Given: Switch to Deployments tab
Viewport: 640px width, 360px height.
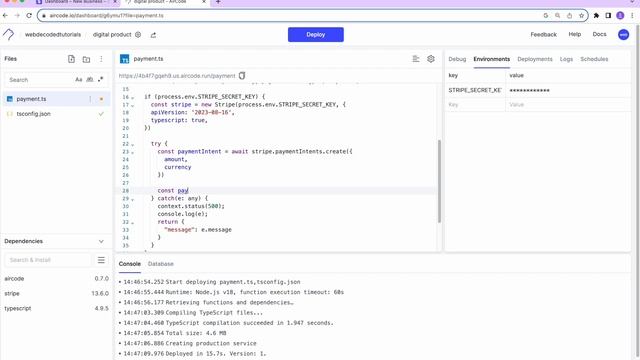Looking at the screenshot, I should coord(535,59).
